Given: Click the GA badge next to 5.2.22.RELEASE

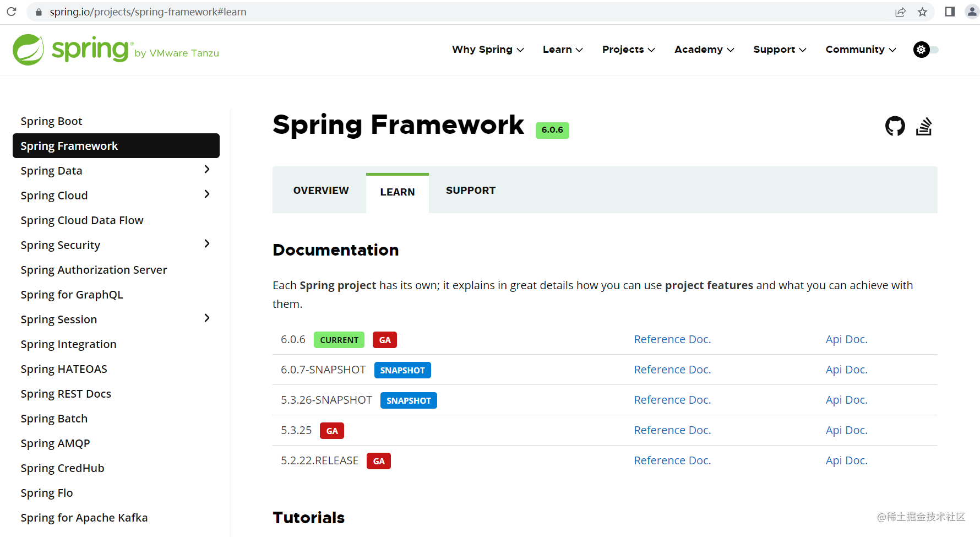Looking at the screenshot, I should coord(379,461).
